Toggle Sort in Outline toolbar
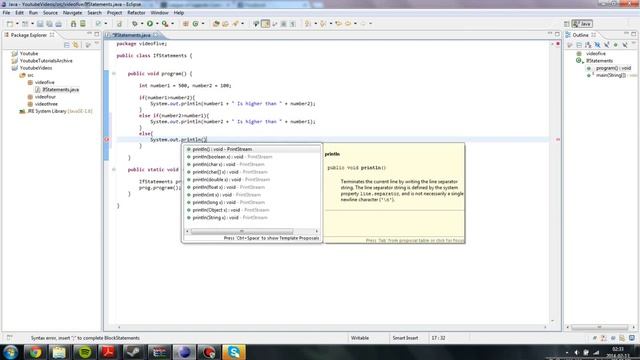 click(x=588, y=44)
